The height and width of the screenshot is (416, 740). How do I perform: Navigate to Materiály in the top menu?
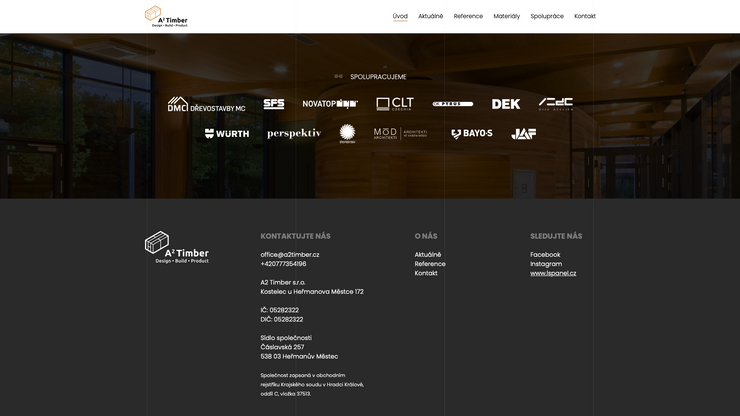pyautogui.click(x=507, y=16)
